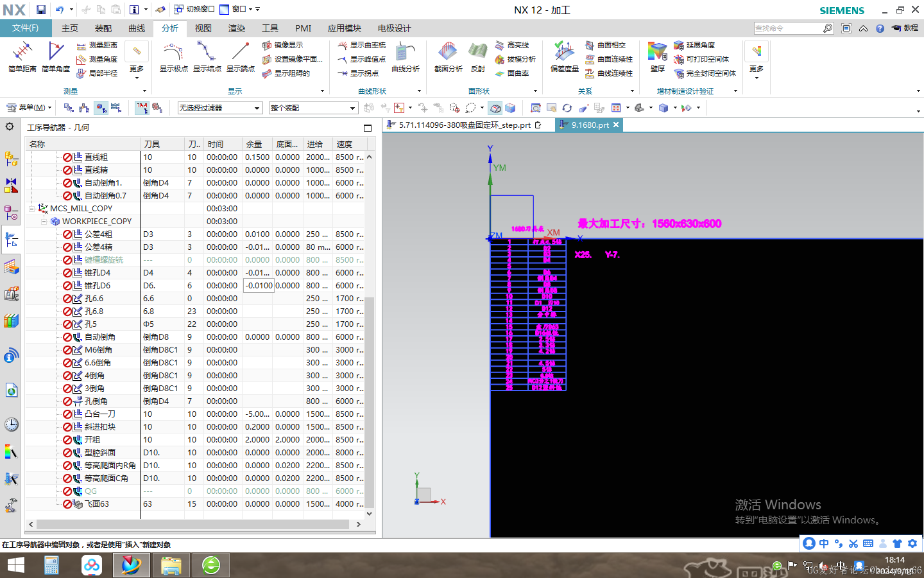Select the 孔6.6 operation
The width and height of the screenshot is (924, 578).
point(94,298)
